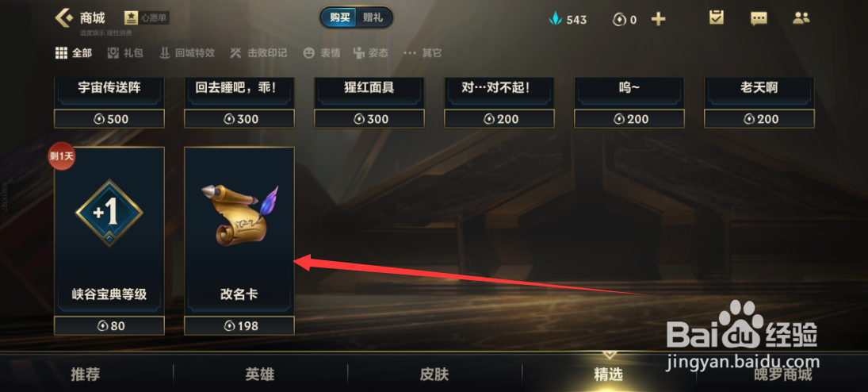
Task: Filter by 回城特效 category
Action: coord(186,53)
